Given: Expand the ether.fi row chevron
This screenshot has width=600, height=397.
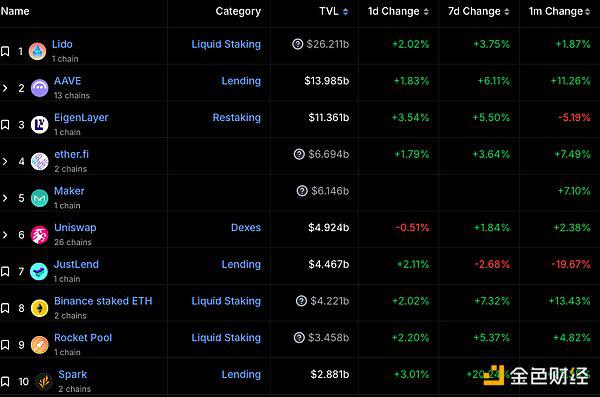Looking at the screenshot, I should point(5,162).
